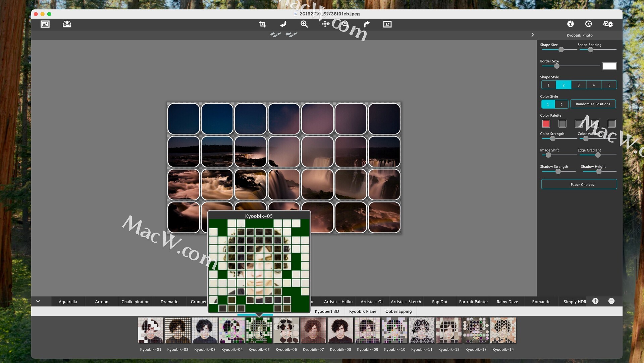The image size is (644, 363).
Task: Apply the Kyoobik-03 preset thumbnail
Action: [205, 330]
